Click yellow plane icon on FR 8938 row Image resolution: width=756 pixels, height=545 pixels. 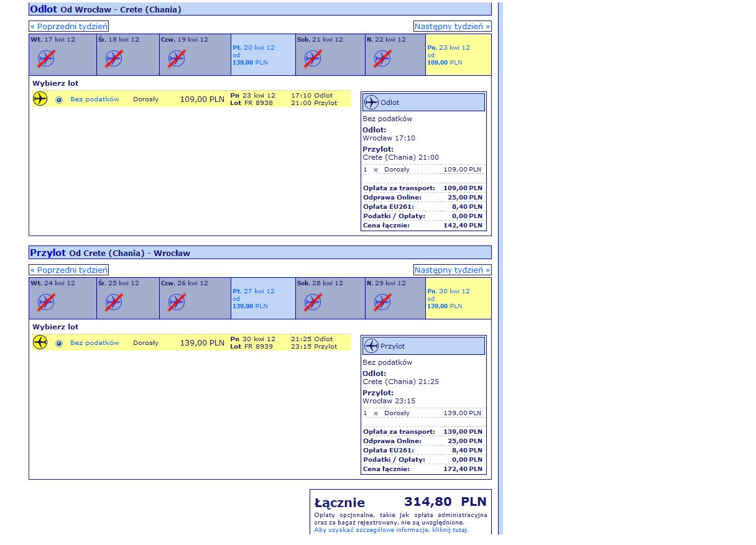point(40,99)
